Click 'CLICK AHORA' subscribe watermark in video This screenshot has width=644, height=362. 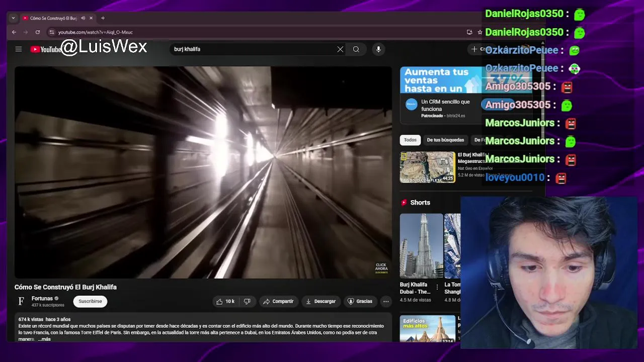click(x=381, y=268)
